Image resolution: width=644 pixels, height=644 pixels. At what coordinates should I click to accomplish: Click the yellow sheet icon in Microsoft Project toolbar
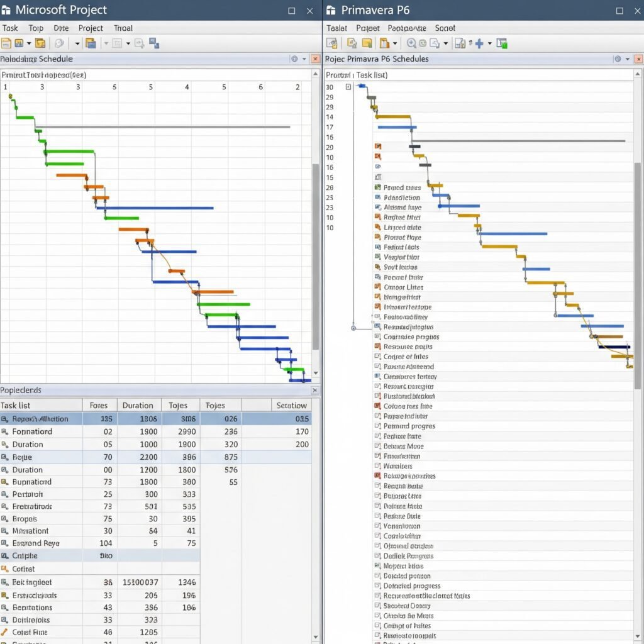[6, 43]
